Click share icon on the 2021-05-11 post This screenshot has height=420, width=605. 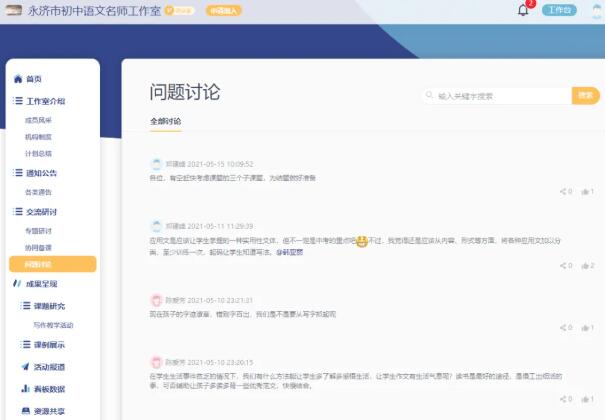pyautogui.click(x=563, y=266)
